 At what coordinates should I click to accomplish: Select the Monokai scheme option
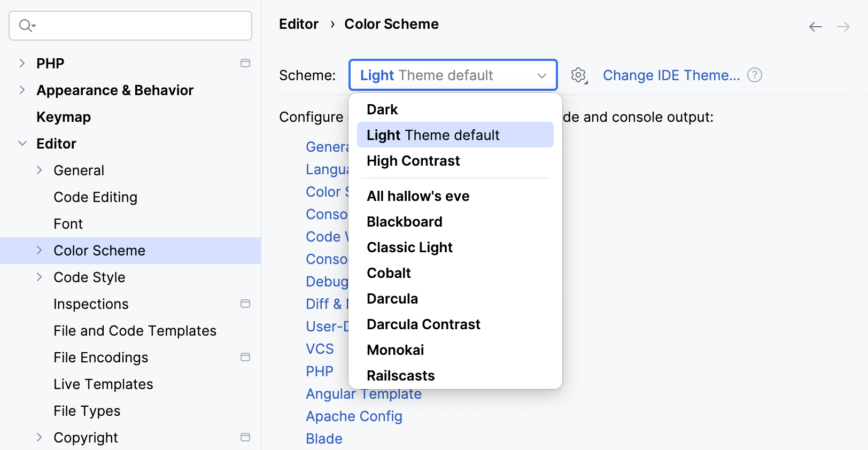click(395, 350)
